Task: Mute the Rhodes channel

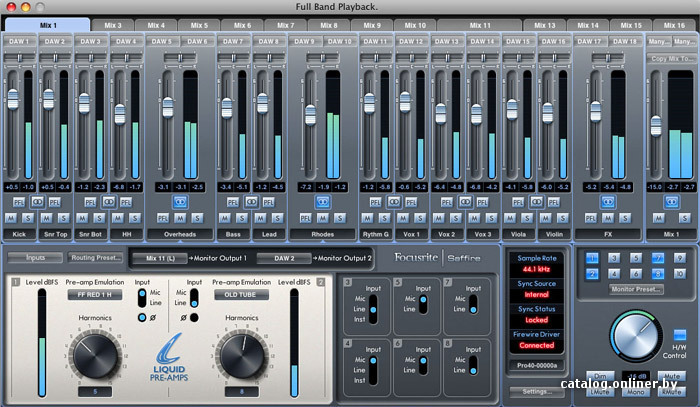Action: click(323, 218)
